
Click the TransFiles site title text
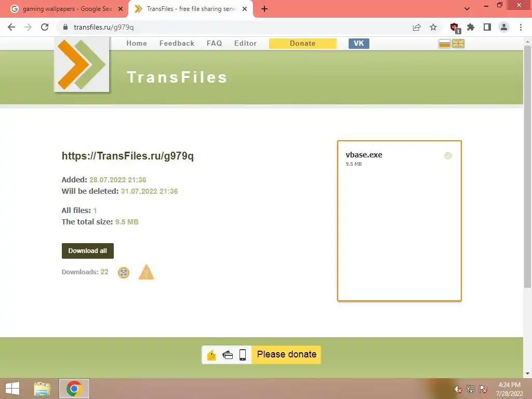point(177,77)
